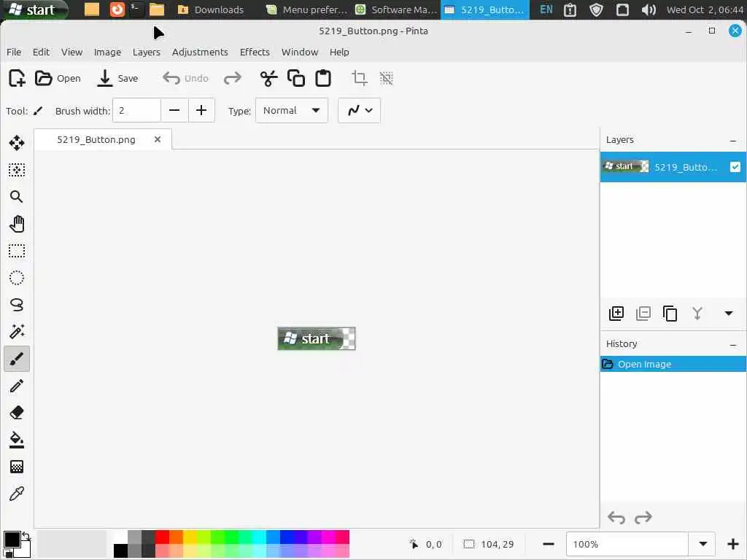The width and height of the screenshot is (747, 560).
Task: Click the Deselect All icon
Action: click(387, 78)
